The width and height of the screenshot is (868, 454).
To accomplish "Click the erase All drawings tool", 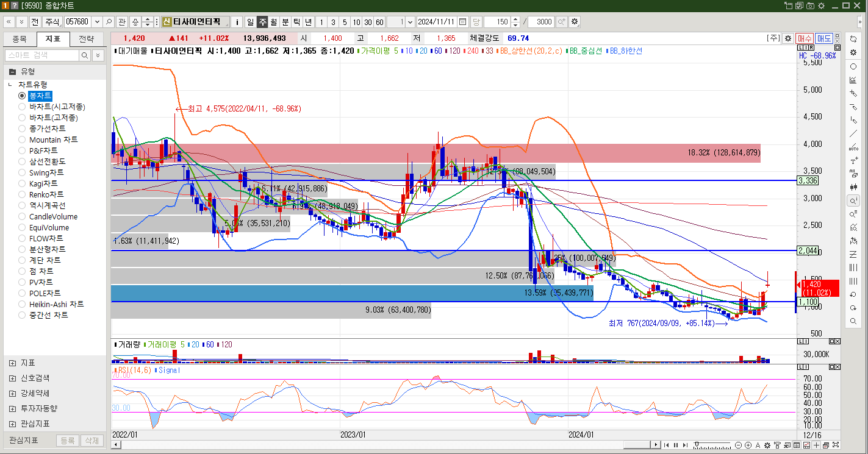I will [x=853, y=174].
